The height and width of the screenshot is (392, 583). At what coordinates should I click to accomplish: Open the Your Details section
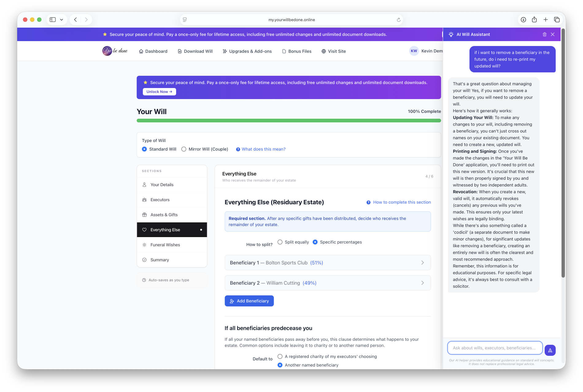click(x=172, y=185)
